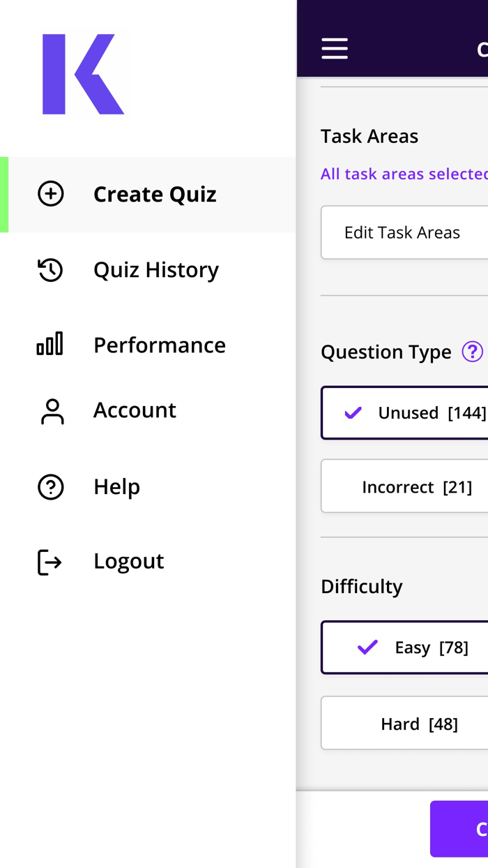Go to Performance menu item
The image size is (488, 868).
(160, 345)
